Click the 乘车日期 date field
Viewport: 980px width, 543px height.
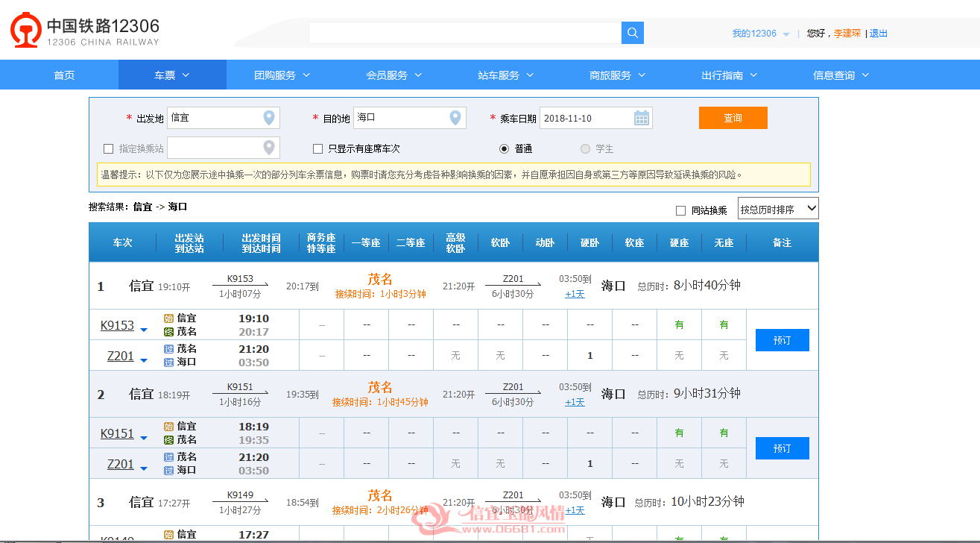pos(596,118)
